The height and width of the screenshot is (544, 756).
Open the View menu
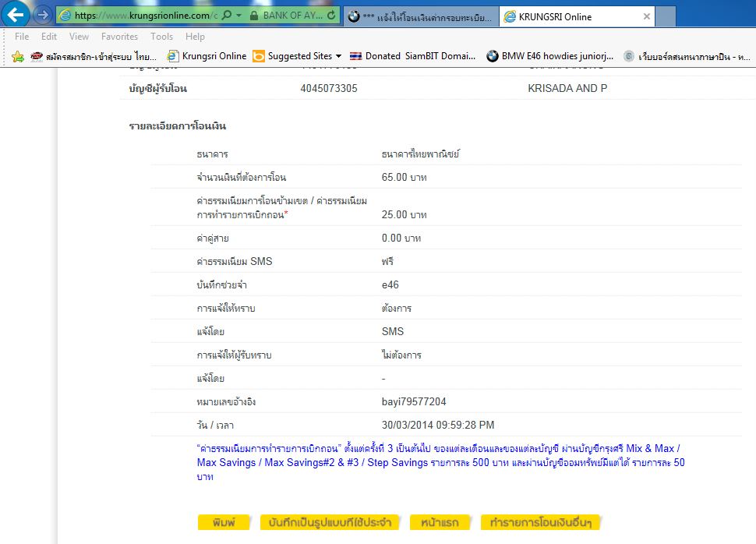(x=79, y=37)
